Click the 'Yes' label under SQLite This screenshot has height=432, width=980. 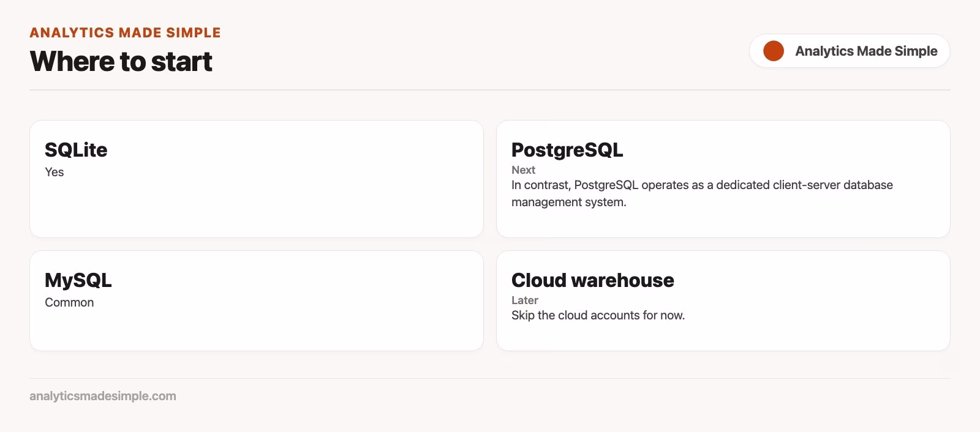[54, 172]
